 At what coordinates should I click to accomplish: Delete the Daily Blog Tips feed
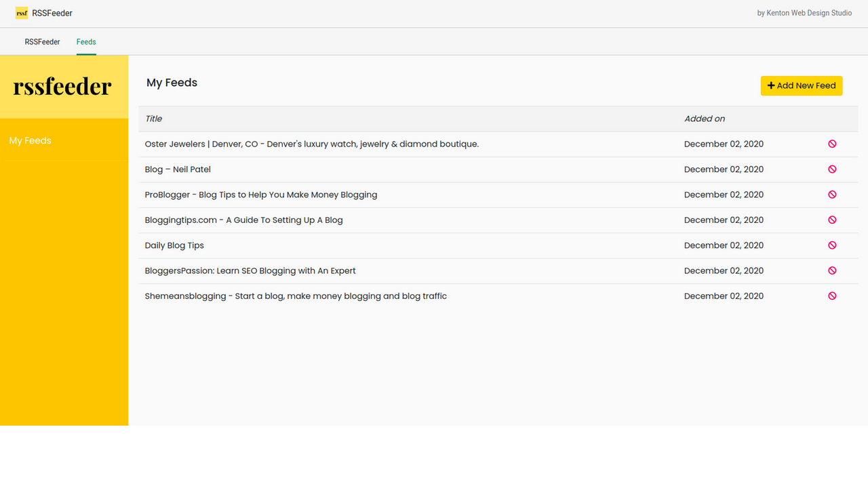[x=832, y=245]
